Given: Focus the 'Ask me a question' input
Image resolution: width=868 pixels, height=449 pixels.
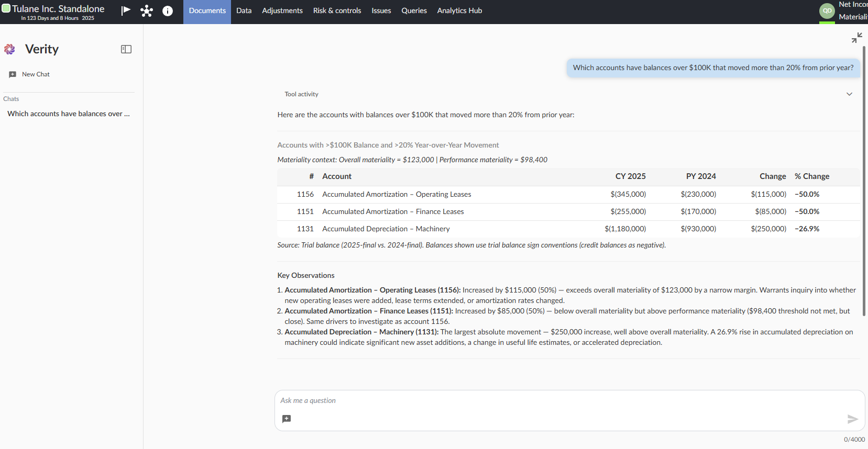Looking at the screenshot, I should [x=569, y=400].
